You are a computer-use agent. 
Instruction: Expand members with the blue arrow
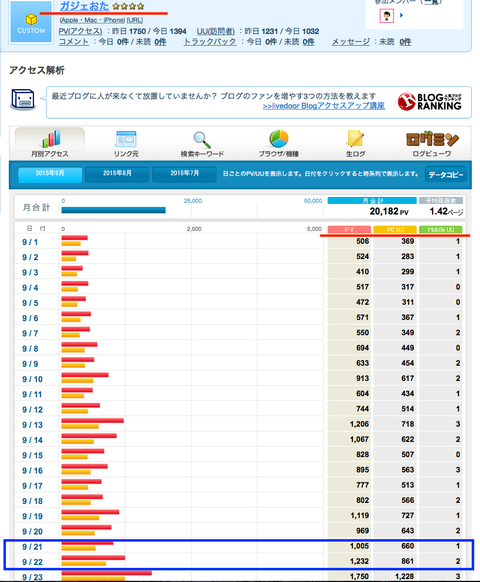(401, 15)
